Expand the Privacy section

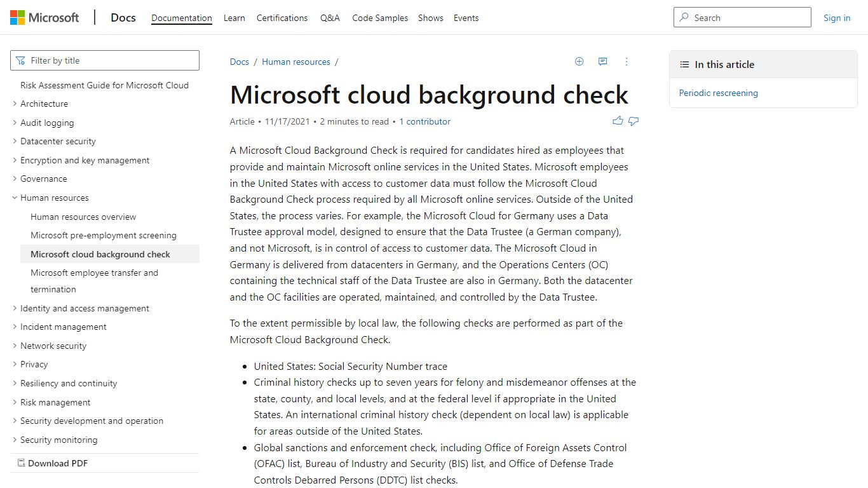tap(15, 364)
